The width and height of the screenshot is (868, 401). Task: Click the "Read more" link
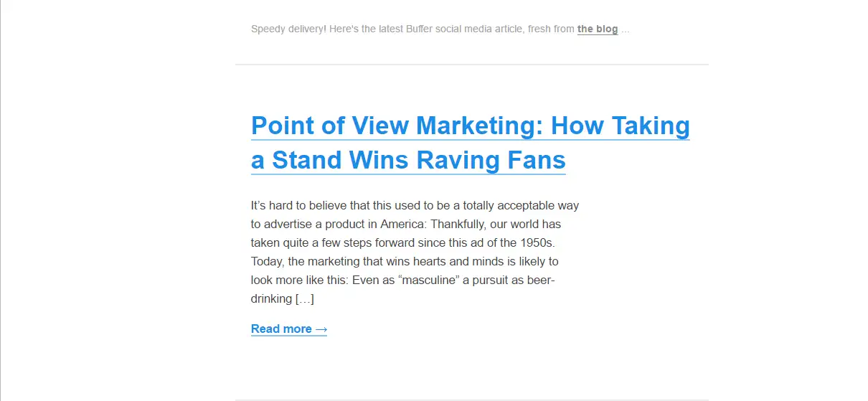click(x=281, y=329)
